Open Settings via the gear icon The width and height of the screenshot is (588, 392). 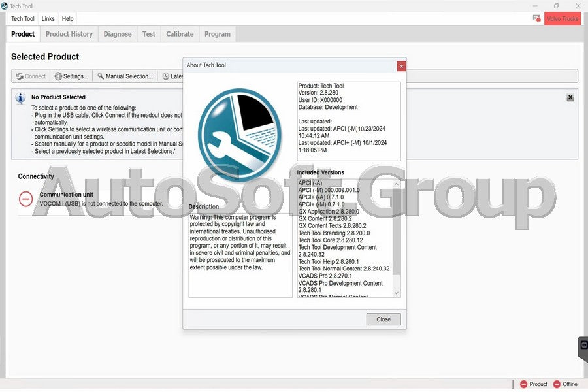click(x=57, y=76)
